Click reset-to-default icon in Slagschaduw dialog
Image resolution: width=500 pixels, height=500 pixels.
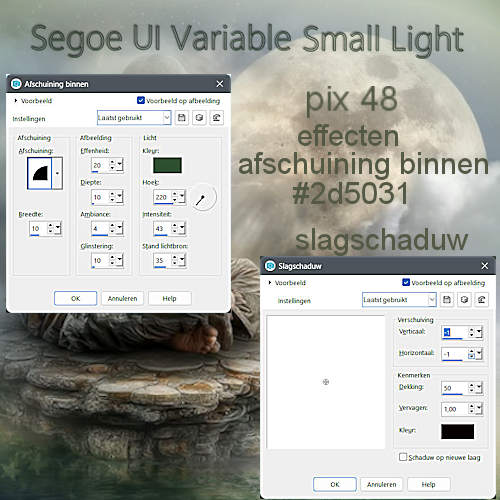pos(482,300)
